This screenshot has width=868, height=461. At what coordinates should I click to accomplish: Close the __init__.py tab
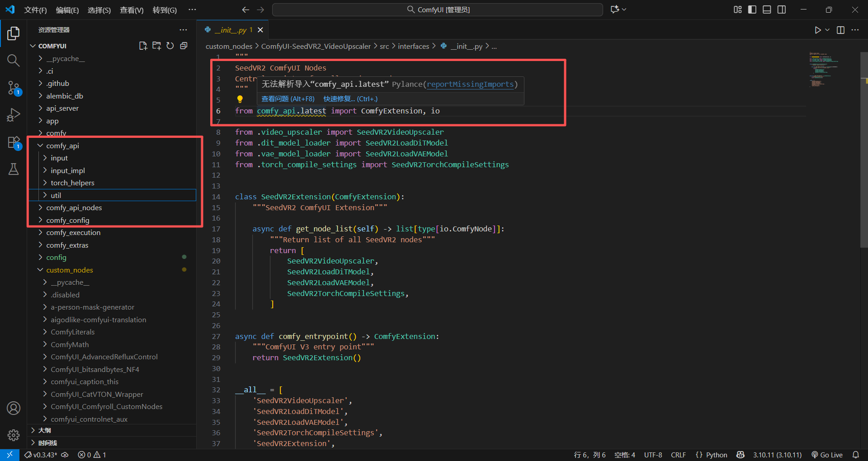(x=260, y=30)
